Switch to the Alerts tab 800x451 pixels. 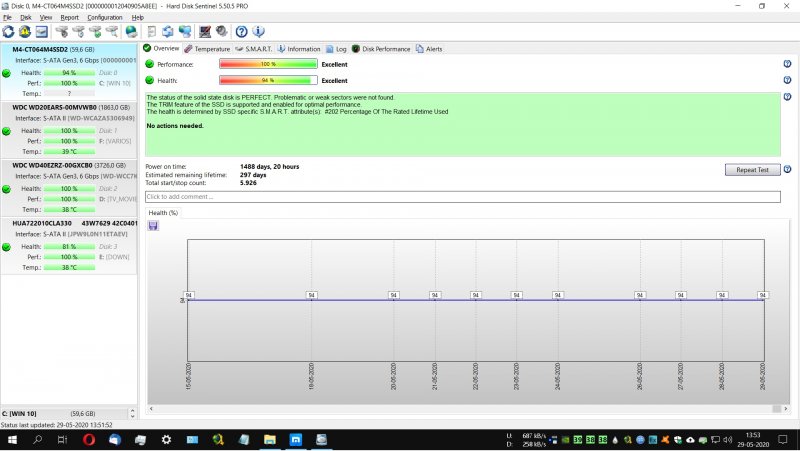coord(429,49)
